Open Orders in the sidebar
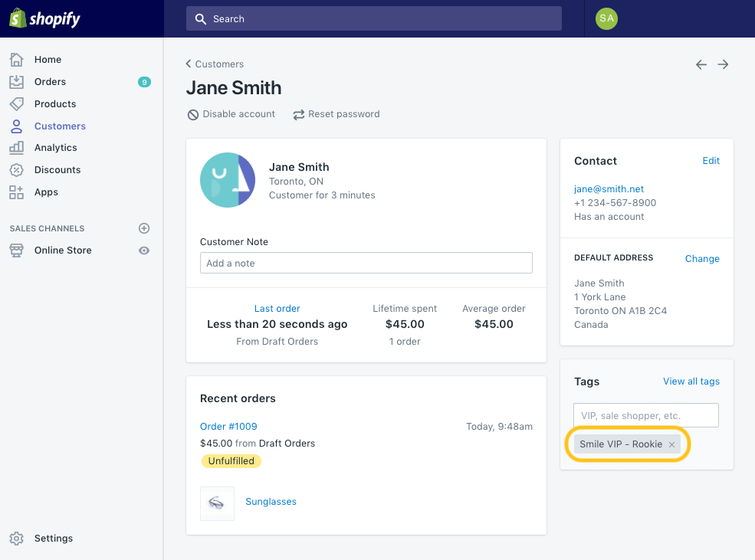The image size is (755, 560). pos(50,82)
